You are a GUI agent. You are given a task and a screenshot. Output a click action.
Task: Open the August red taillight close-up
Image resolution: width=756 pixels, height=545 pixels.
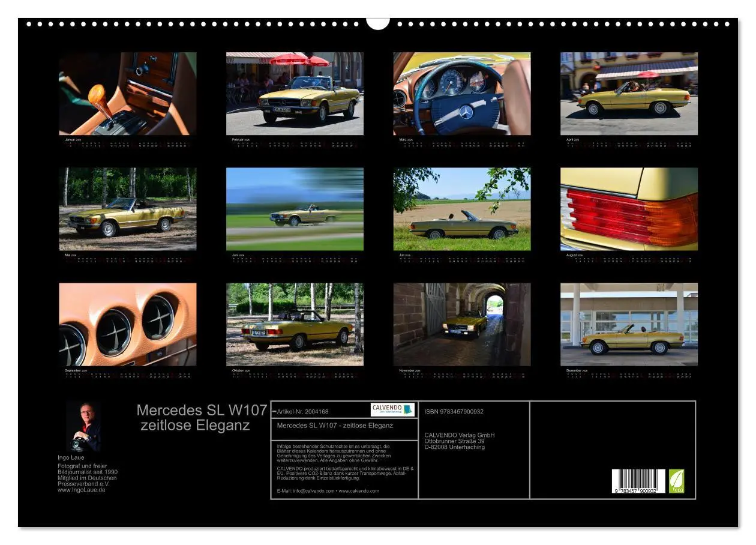pos(629,209)
